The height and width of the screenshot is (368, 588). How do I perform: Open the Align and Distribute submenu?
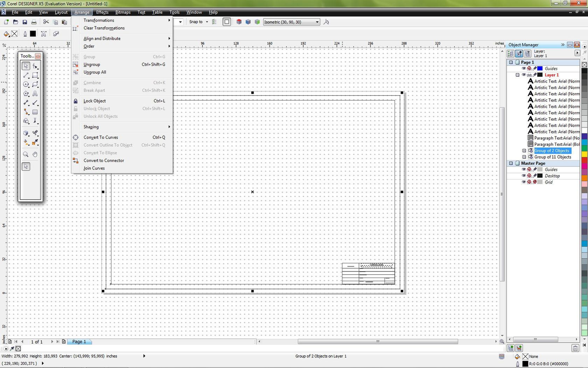coord(121,39)
